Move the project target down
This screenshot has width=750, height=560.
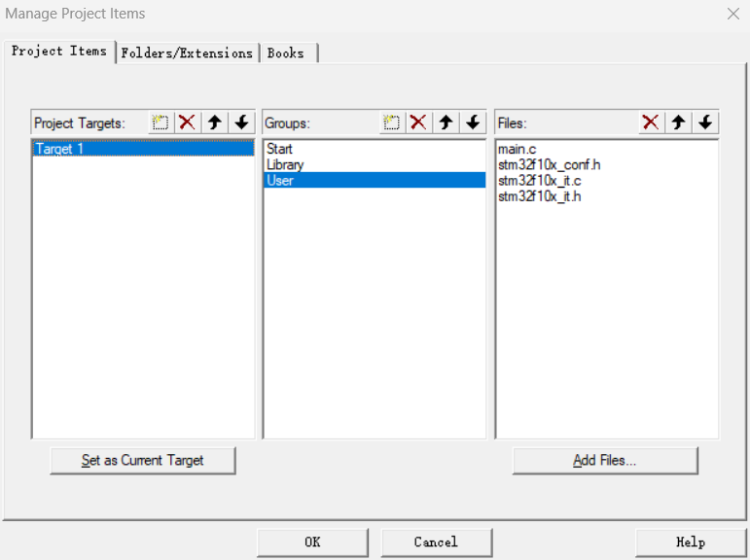click(x=241, y=122)
